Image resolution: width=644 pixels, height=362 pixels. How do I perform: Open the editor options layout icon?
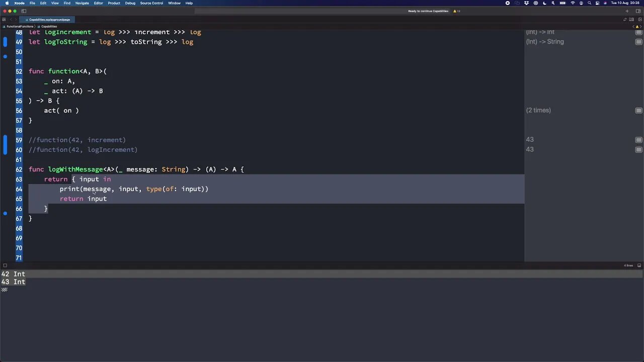pos(632,20)
